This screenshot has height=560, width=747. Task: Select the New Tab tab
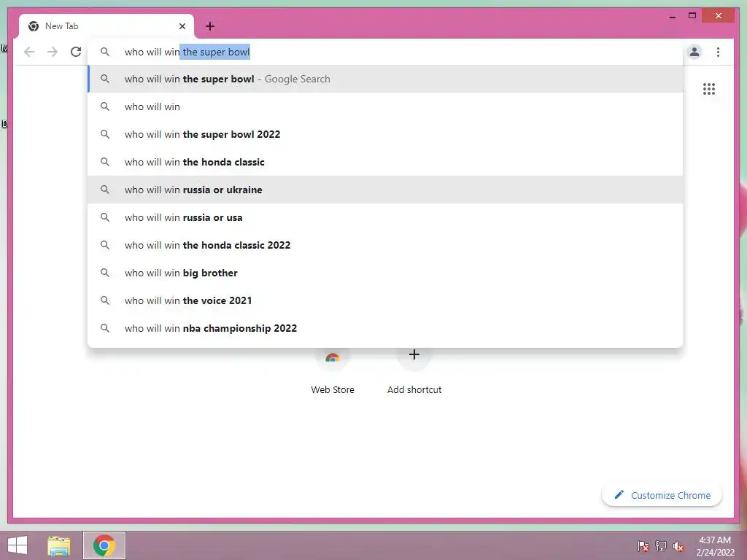click(107, 26)
